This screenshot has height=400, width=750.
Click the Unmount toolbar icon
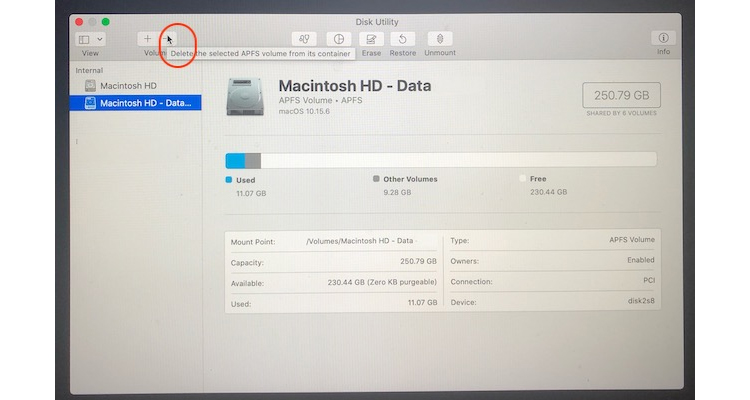pyautogui.click(x=440, y=39)
